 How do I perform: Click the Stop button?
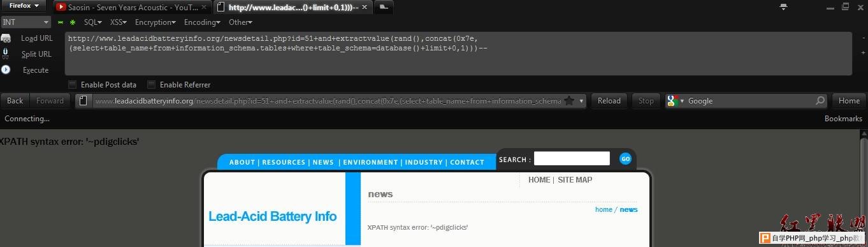(x=646, y=101)
